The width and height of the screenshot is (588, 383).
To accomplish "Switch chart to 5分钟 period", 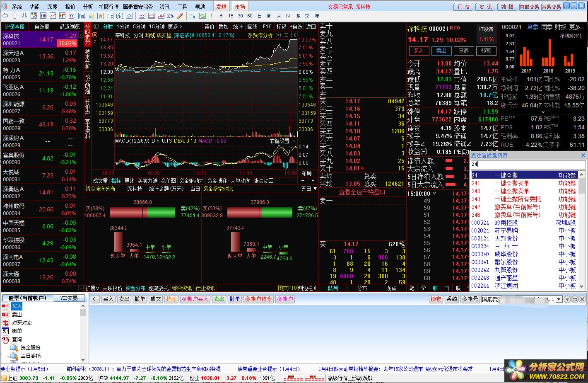I will click(x=139, y=27).
